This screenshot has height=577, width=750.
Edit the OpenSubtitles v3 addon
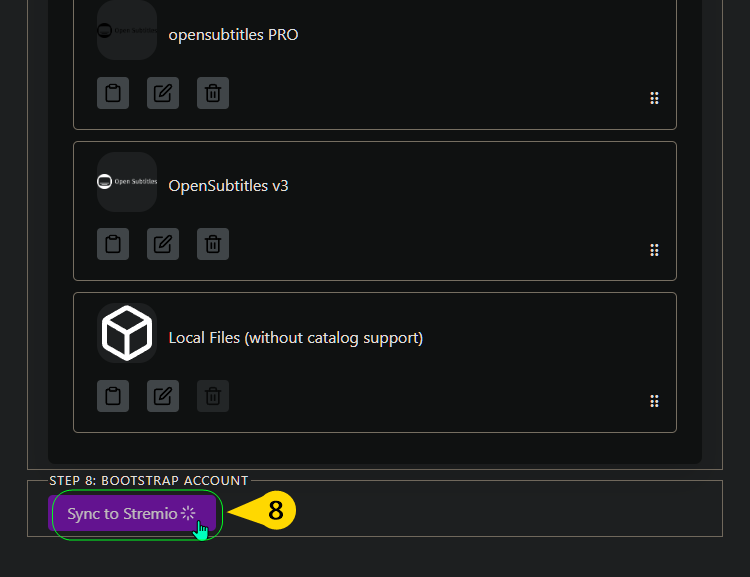163,244
